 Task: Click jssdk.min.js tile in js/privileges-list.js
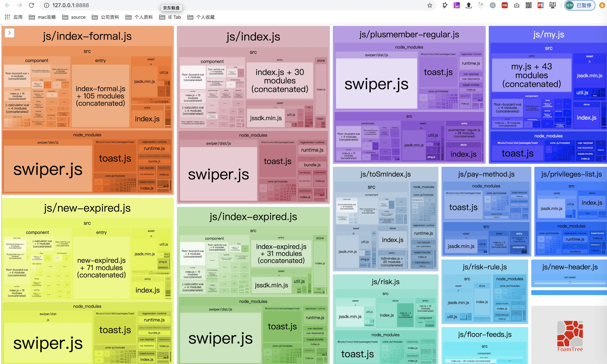(551, 208)
